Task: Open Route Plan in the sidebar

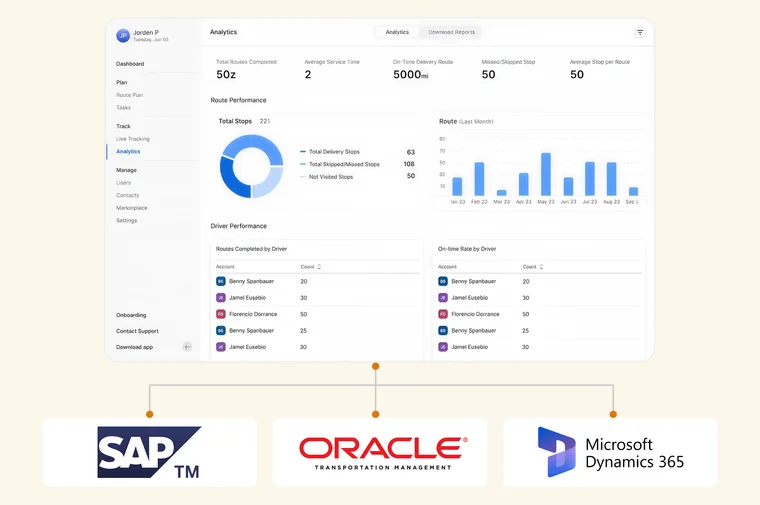Action: pyautogui.click(x=129, y=95)
